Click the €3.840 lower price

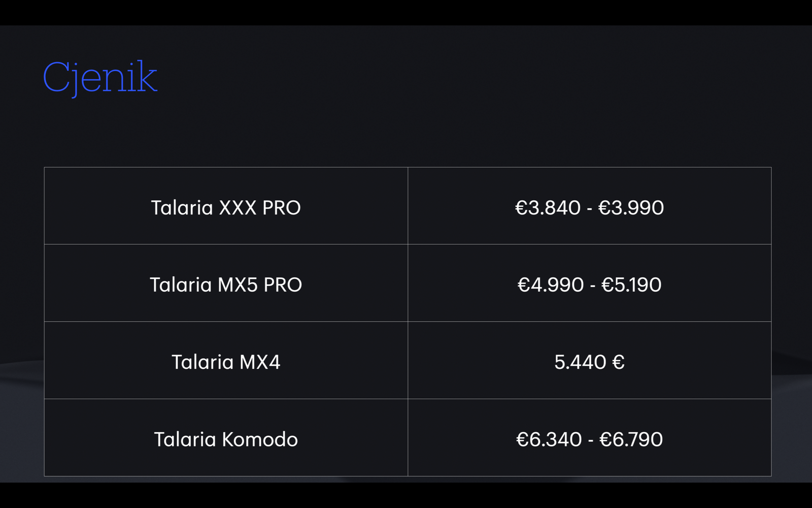(548, 208)
